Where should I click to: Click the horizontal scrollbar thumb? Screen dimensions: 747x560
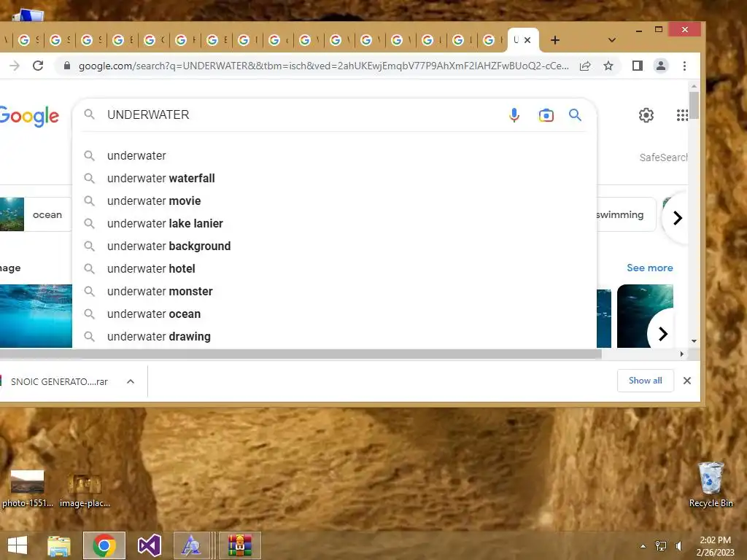pyautogui.click(x=300, y=354)
